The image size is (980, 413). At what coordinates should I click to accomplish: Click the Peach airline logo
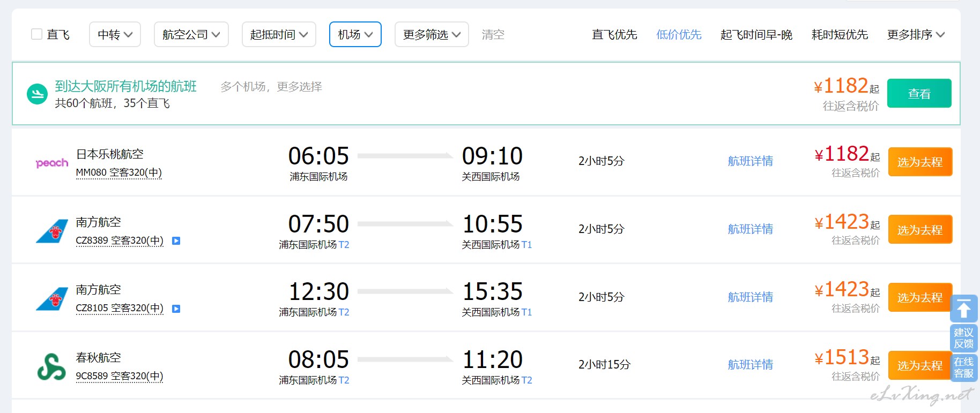[x=52, y=163]
